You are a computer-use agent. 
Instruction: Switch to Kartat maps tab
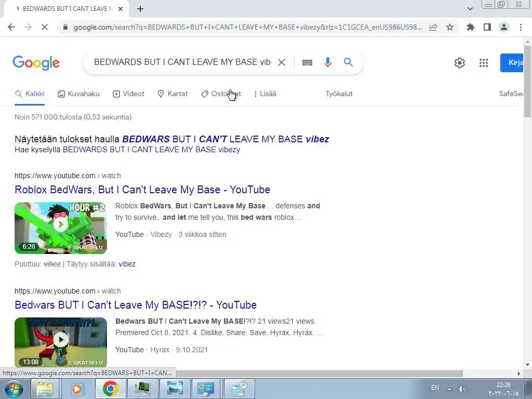(x=172, y=94)
